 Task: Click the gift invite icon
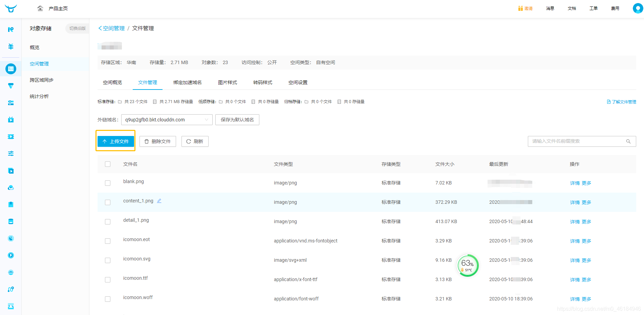coord(520,8)
